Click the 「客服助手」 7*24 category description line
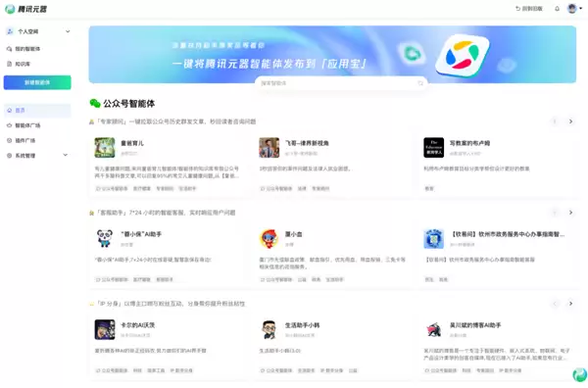This screenshot has width=588, height=388. 166,213
